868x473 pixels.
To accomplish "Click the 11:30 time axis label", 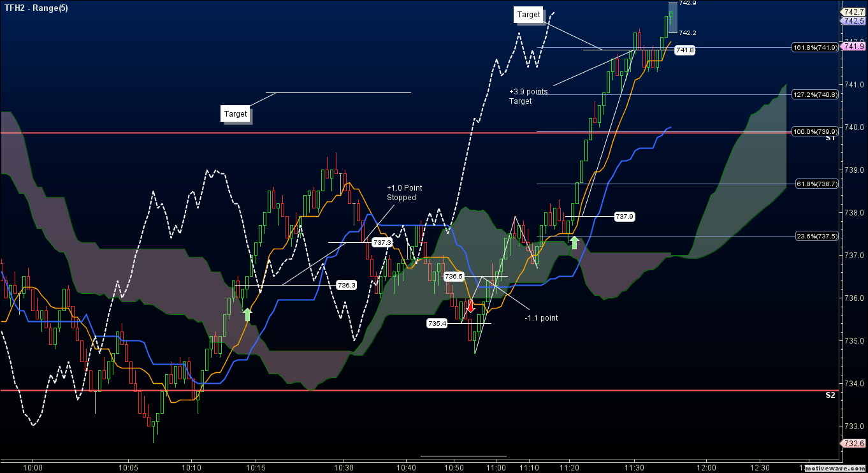I will tap(633, 467).
